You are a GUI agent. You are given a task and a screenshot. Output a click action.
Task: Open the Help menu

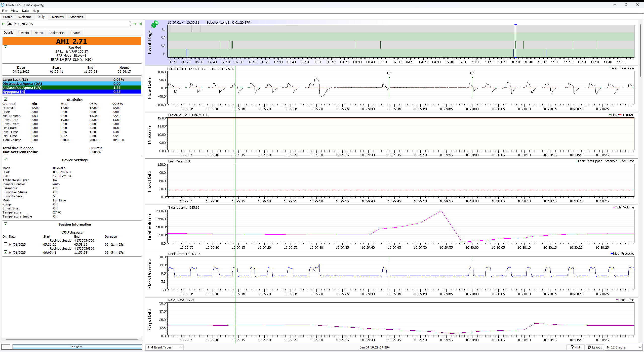click(x=36, y=11)
